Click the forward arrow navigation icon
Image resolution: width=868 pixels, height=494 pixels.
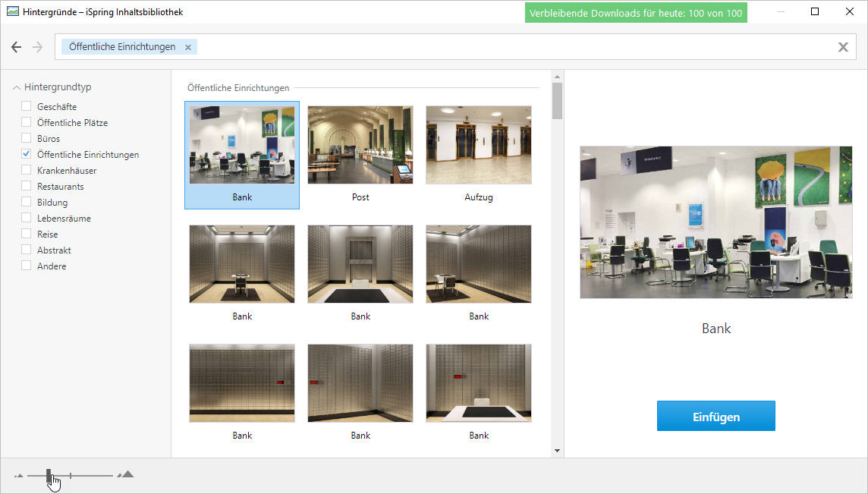click(x=38, y=47)
